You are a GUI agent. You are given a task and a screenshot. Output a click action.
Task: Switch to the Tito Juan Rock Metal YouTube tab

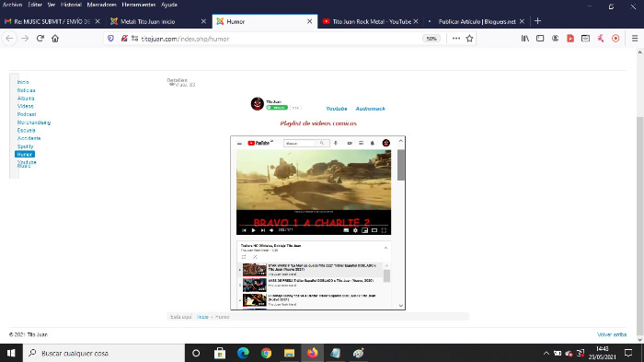(372, 21)
